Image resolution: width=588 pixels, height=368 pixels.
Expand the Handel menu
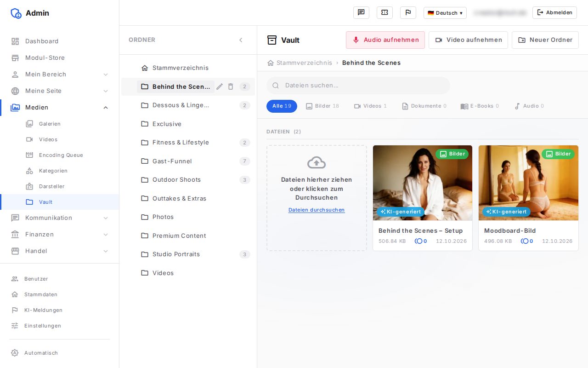(60, 251)
